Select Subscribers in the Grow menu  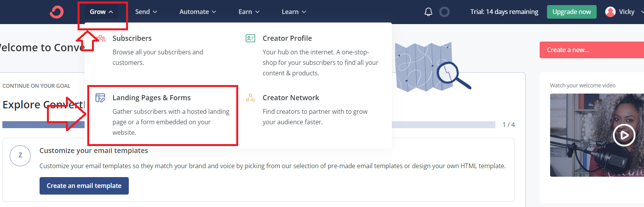[132, 38]
